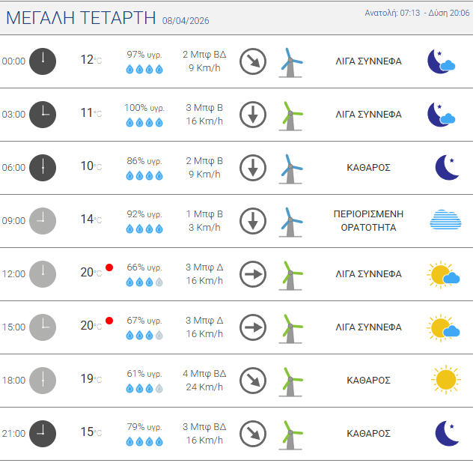Click the sun icon at 18:00
Viewport: 476px width, 463px height.
tap(445, 380)
